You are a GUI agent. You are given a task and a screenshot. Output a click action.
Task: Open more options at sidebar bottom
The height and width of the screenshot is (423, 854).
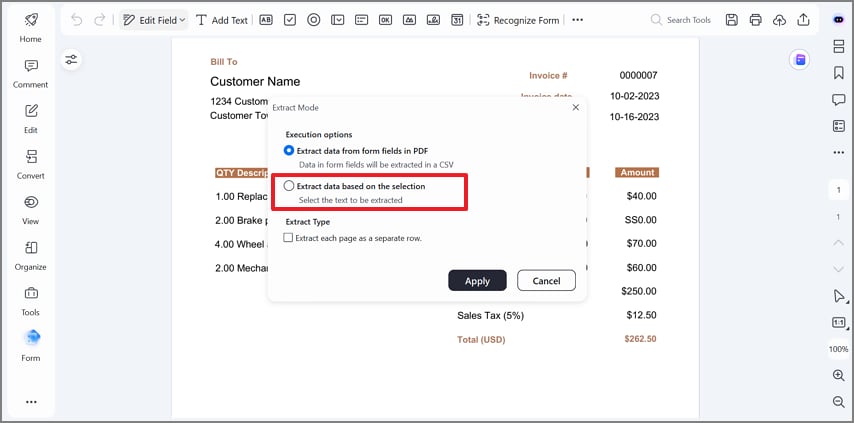click(31, 402)
